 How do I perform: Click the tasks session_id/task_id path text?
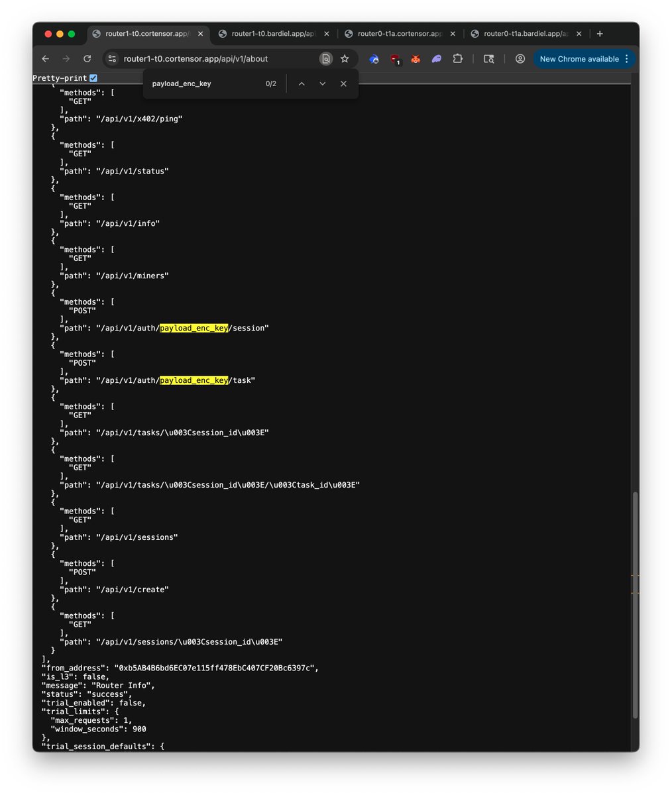coord(228,485)
